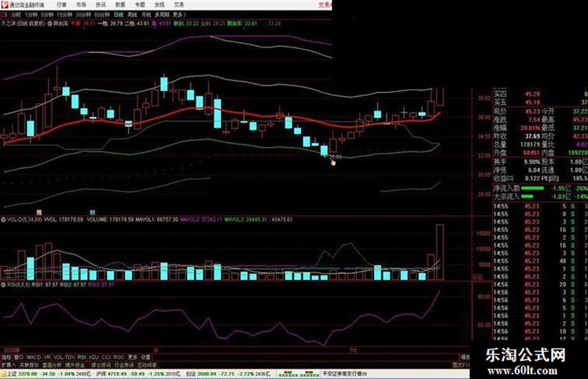Open the 数据 menu
The height and width of the screenshot is (379, 588).
pyautogui.click(x=120, y=5)
